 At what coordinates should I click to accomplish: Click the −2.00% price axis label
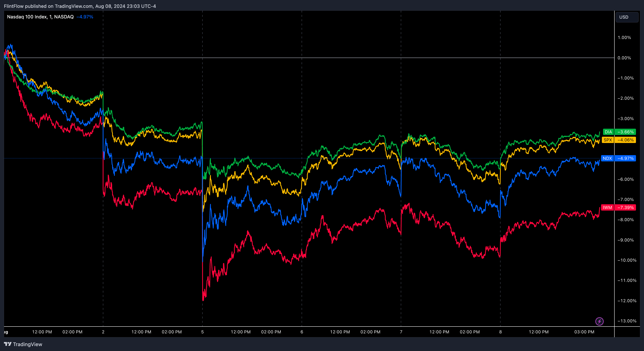[x=626, y=98]
